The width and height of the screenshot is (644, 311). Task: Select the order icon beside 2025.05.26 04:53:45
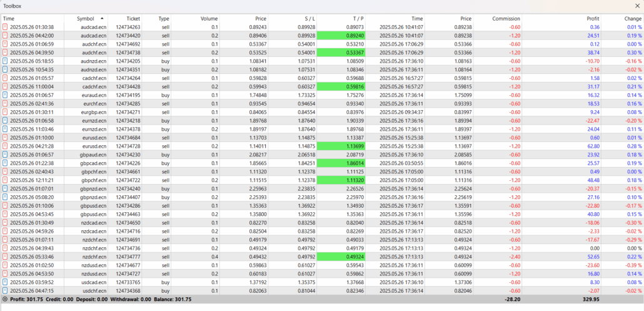tap(5, 214)
